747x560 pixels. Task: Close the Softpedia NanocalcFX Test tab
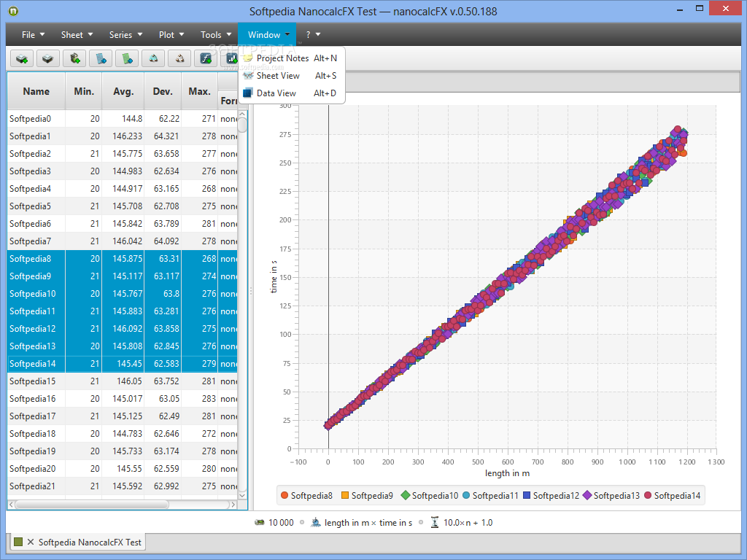pyautogui.click(x=31, y=542)
